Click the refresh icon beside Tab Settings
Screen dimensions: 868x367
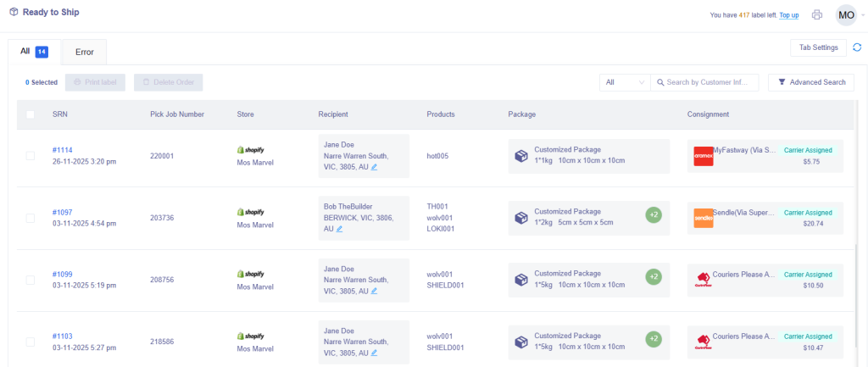pos(857,47)
